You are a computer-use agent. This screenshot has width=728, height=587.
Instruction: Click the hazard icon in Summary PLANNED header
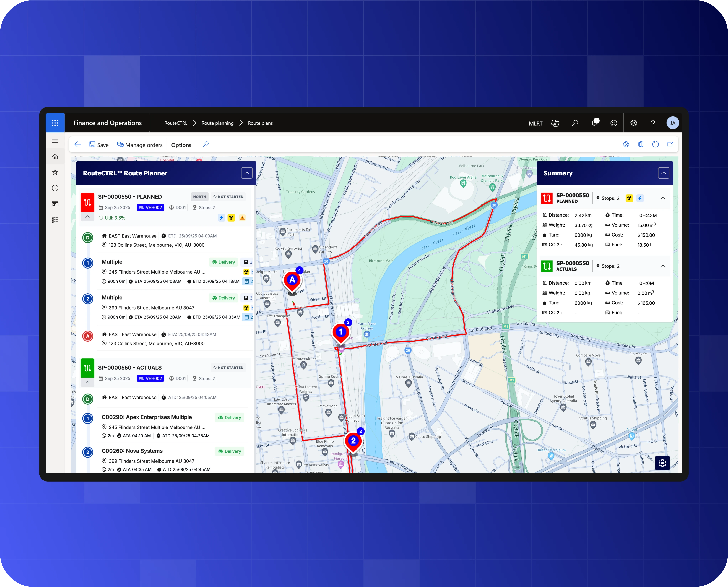629,198
